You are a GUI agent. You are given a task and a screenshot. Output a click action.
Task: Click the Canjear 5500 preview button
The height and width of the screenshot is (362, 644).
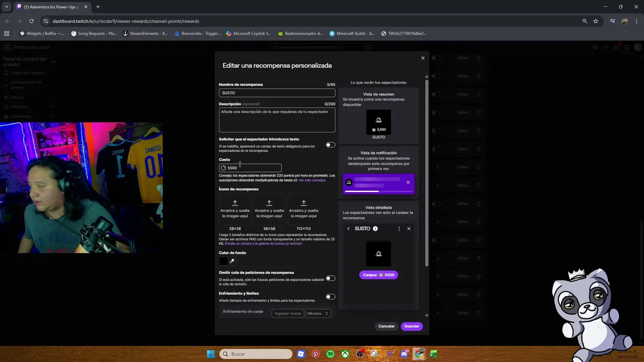[x=378, y=275]
